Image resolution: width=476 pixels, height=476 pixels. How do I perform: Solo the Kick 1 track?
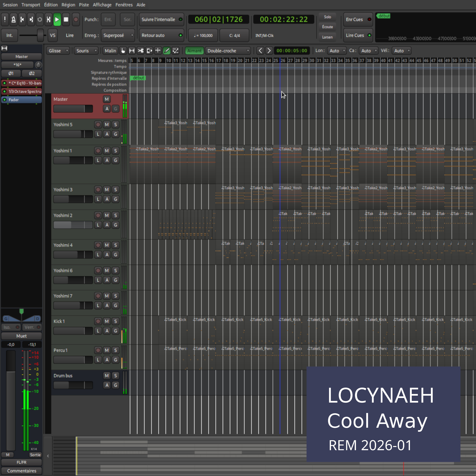pos(116,321)
